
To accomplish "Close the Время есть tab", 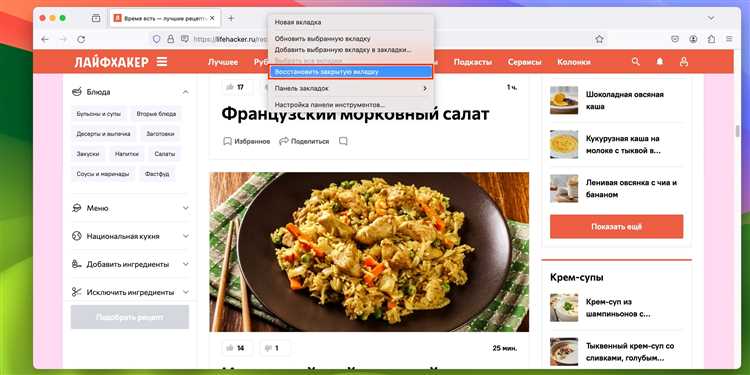I will pyautogui.click(x=212, y=18).
